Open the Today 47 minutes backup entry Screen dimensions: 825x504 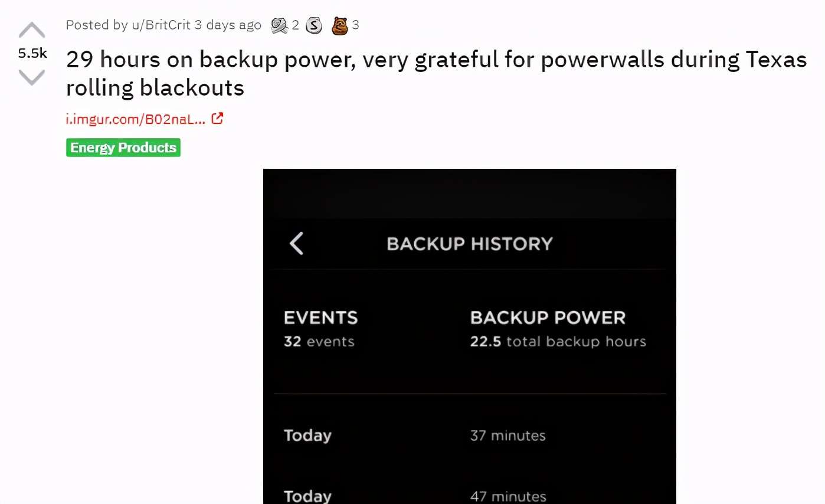click(x=469, y=496)
